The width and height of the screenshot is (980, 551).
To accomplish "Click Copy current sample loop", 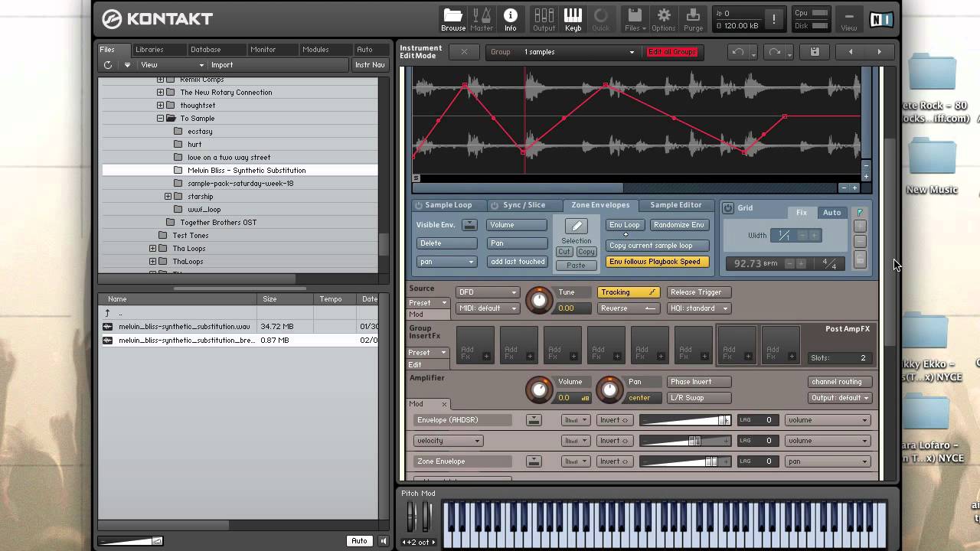I will point(657,246).
